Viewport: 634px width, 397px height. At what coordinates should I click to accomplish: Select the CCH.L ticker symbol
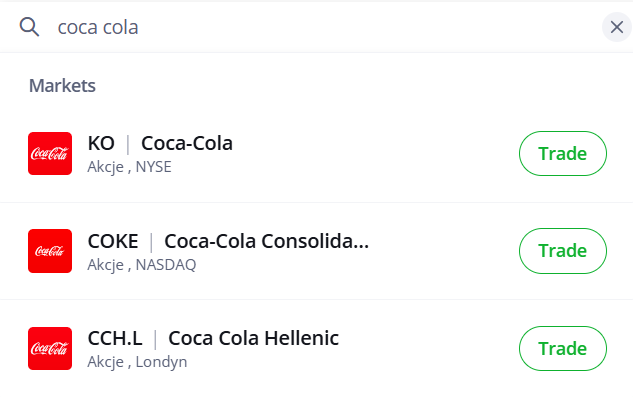click(x=115, y=338)
